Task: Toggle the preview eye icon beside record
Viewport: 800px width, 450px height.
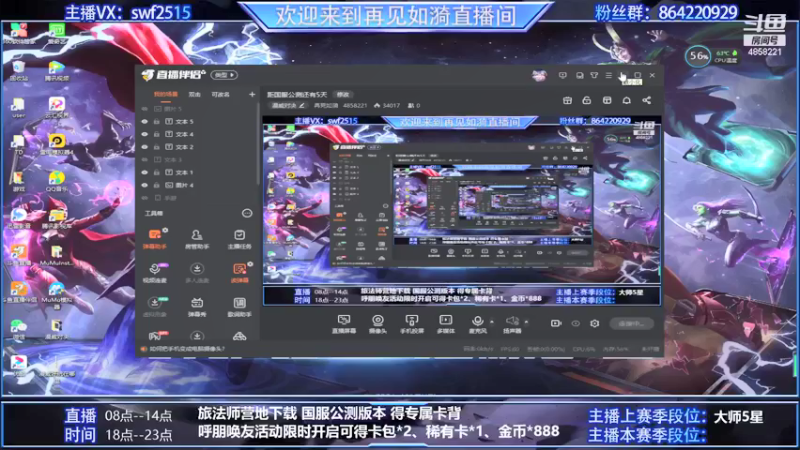Action: [x=576, y=323]
